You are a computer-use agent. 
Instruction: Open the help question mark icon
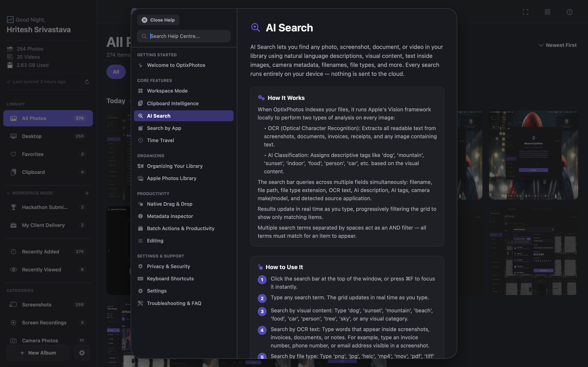click(570, 12)
